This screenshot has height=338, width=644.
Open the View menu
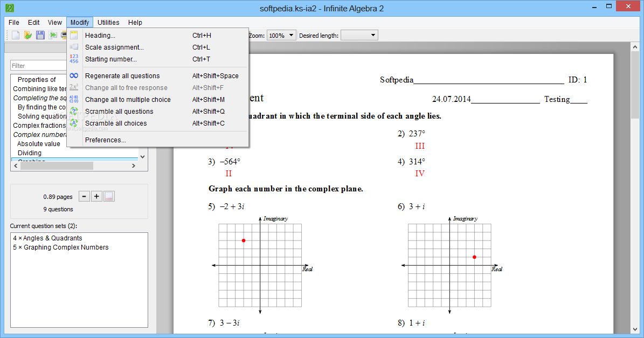54,22
